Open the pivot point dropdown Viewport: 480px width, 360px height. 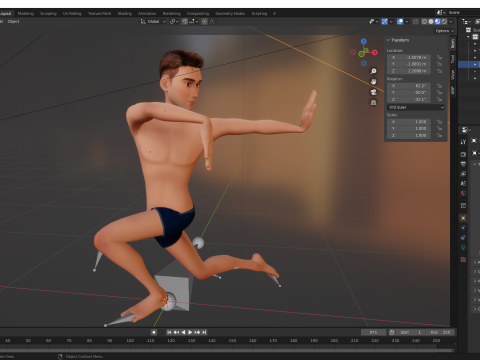coord(174,21)
